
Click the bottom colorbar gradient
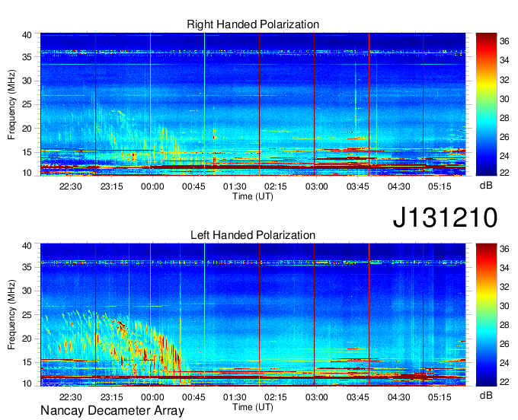coord(486,315)
